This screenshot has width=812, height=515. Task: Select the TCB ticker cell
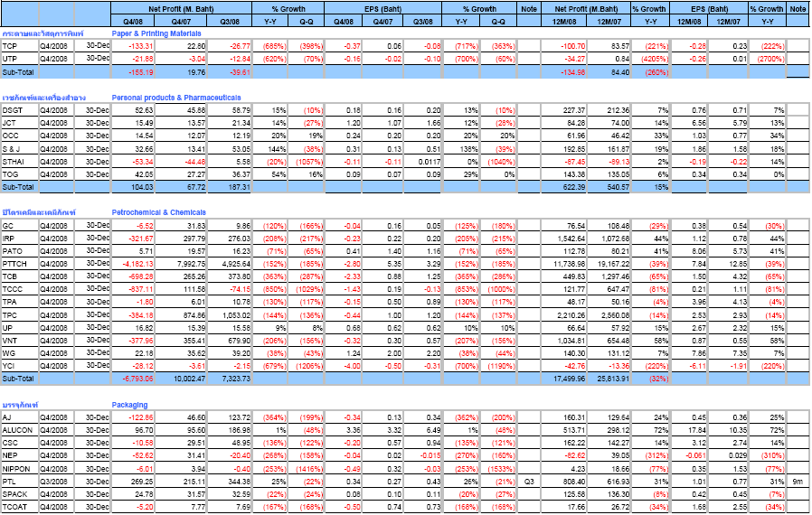20,276
